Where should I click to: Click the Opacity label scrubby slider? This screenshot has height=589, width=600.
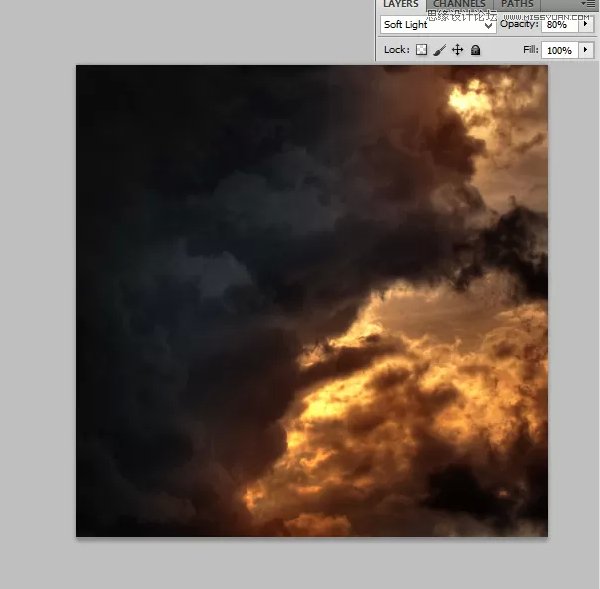point(518,24)
